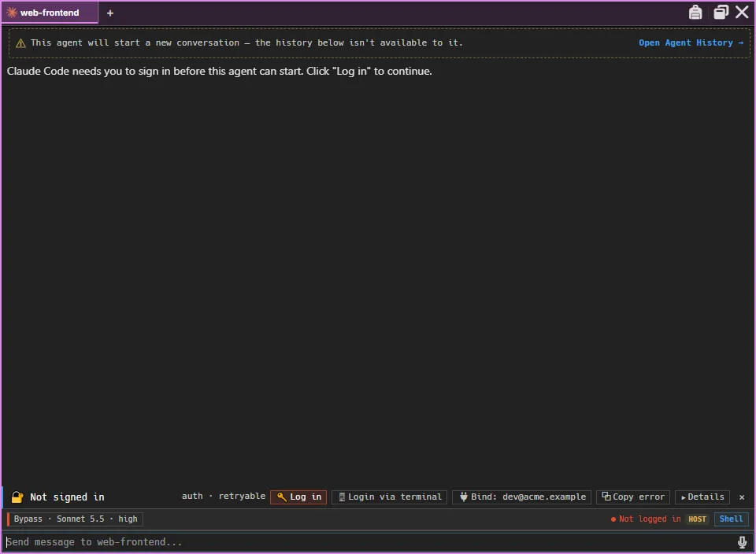Dismiss the Not signed in error bar
The width and height of the screenshot is (756, 554).
(x=742, y=497)
